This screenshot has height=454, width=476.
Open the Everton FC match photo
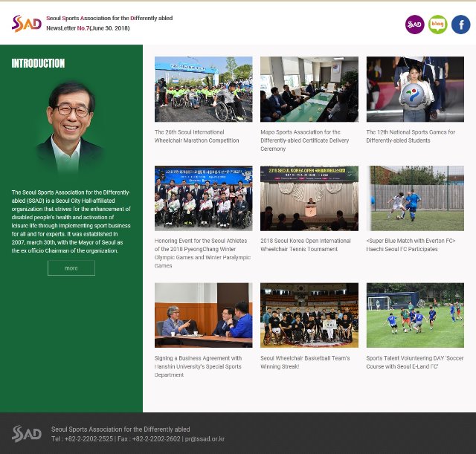click(415, 198)
